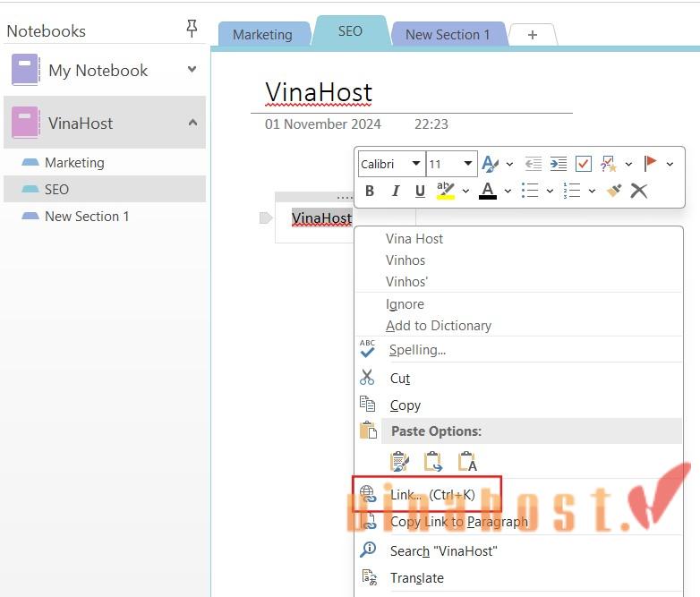Open the Outlook tasks flag dropdown

pos(670,165)
